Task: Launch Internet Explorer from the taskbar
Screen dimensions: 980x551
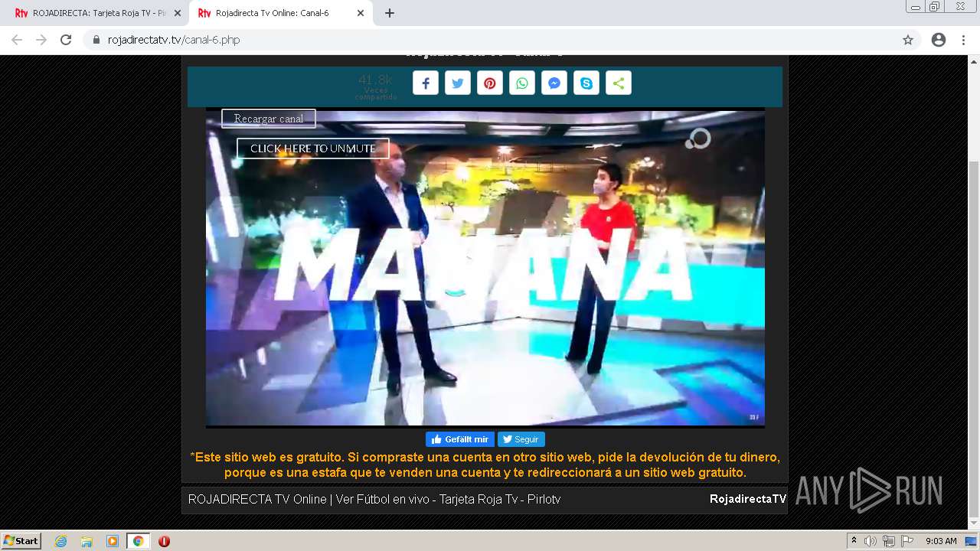Action: [60, 541]
